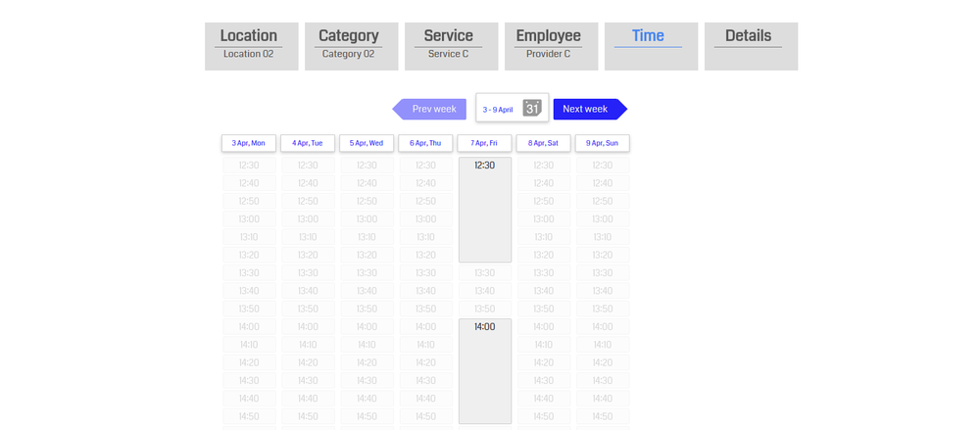980x430 pixels.
Task: Click the Time step tab
Action: tap(651, 46)
